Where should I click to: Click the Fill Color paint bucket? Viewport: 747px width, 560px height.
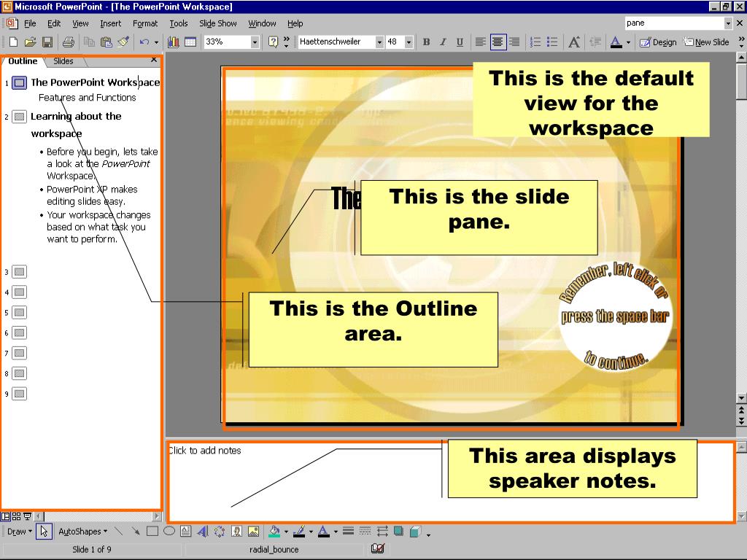pyautogui.click(x=274, y=532)
